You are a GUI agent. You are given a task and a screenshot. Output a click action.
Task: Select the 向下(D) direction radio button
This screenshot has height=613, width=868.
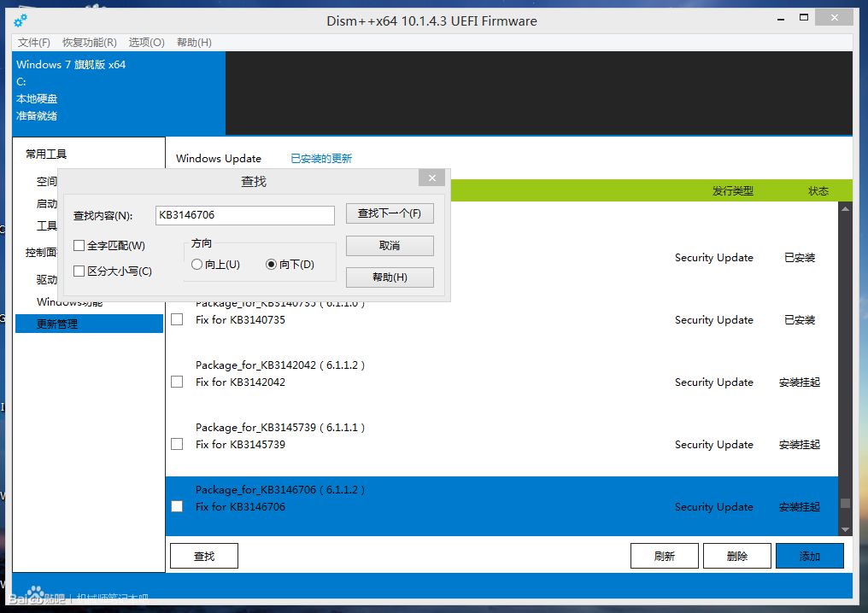[272, 265]
